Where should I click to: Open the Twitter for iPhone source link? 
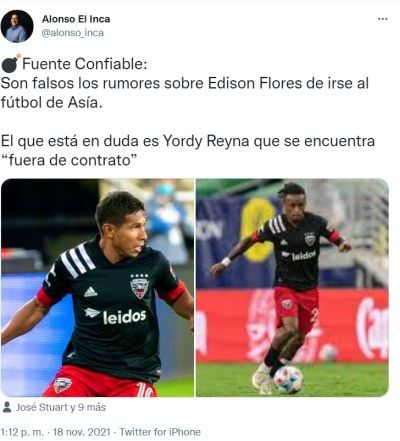click(160, 432)
